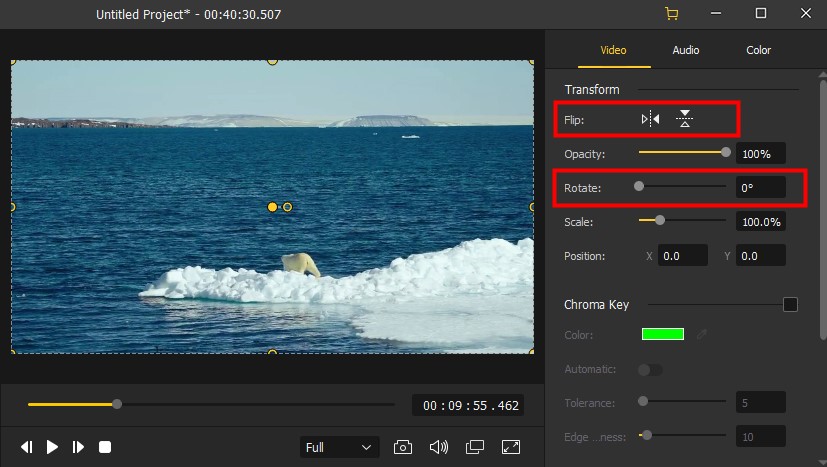Open the Full preview quality dropdown
Screen dimensions: 827x467
click(x=339, y=447)
